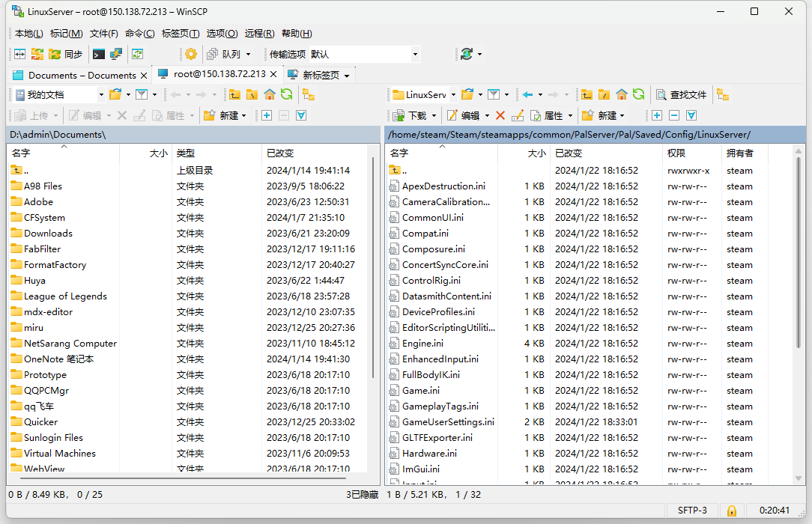Refresh the remote panel directory
This screenshot has width=812, height=524.
click(x=638, y=94)
